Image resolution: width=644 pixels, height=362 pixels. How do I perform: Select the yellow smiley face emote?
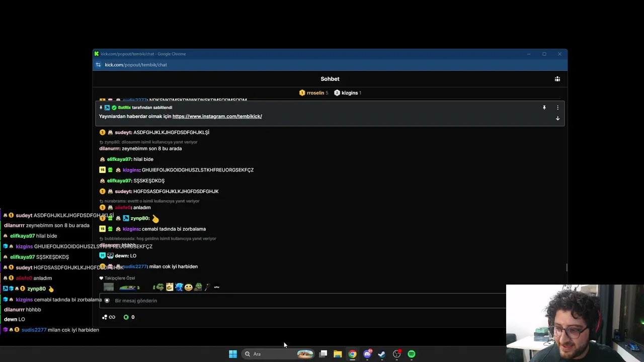click(x=188, y=287)
